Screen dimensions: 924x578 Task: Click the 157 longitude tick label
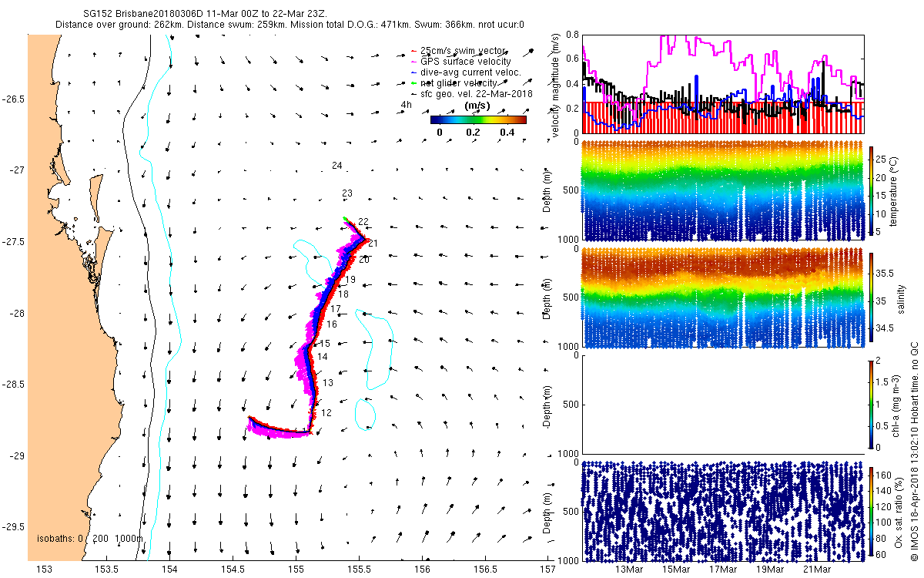pyautogui.click(x=547, y=570)
